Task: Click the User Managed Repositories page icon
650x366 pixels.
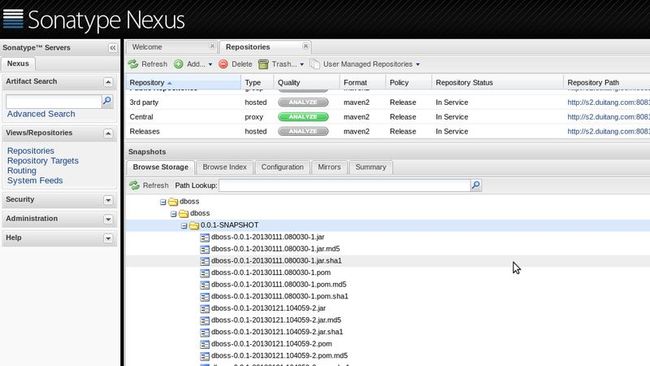Action: [315, 64]
